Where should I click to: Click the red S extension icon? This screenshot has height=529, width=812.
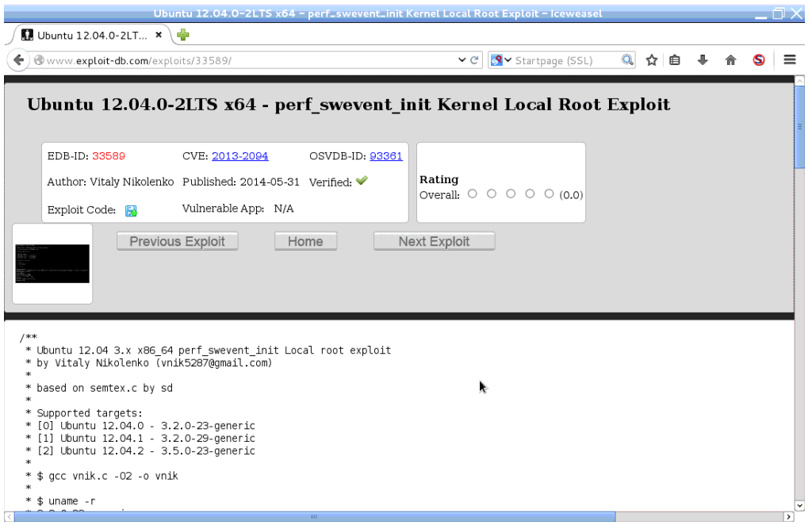759,60
